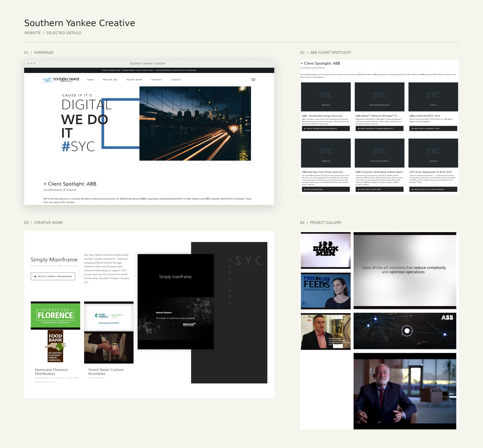Open the ABBCEO video thumbnail
483x448 pixels.
pyautogui.click(x=433, y=153)
